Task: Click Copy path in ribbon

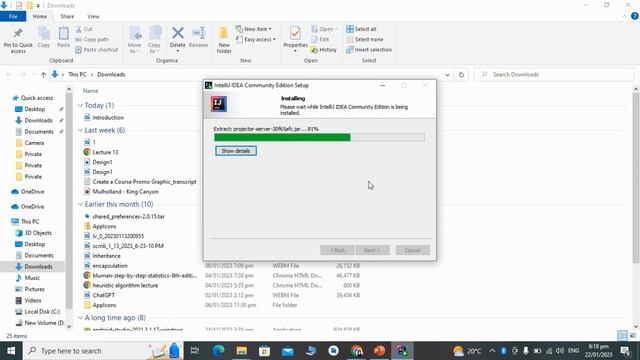Action: (92, 40)
